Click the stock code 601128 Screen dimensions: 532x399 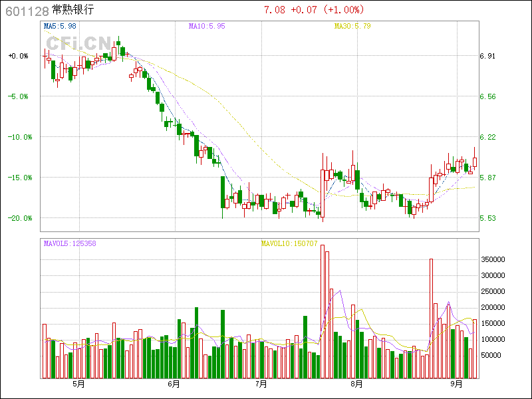(27, 11)
